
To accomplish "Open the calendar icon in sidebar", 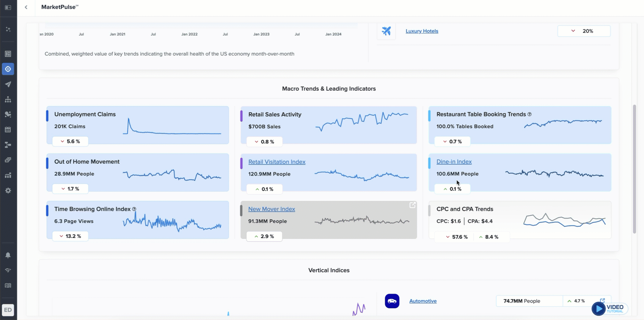I will [x=8, y=130].
